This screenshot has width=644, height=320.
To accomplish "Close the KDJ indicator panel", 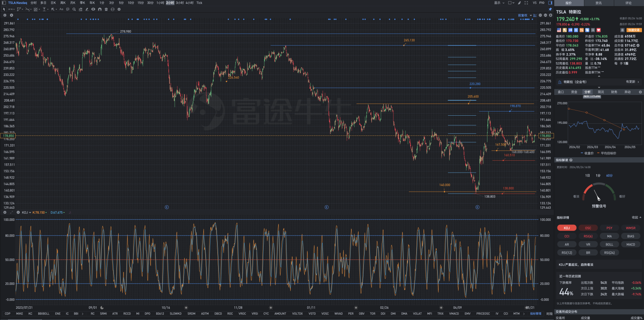I will 18,212.
